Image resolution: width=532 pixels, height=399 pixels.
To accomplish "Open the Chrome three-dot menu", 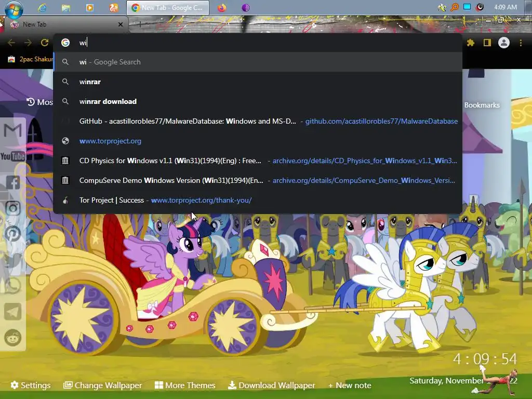I will 521,43.
